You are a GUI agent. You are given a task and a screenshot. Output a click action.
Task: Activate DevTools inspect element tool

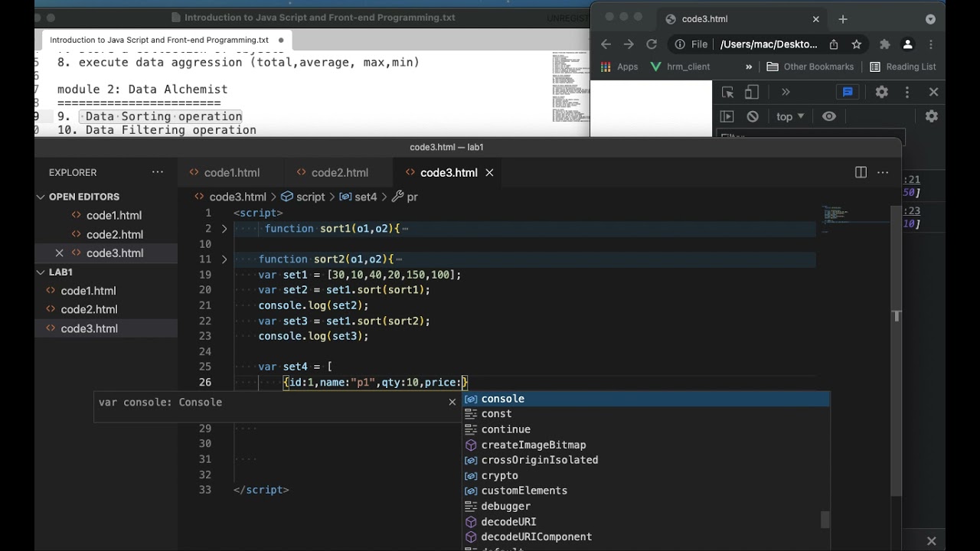[x=727, y=92]
